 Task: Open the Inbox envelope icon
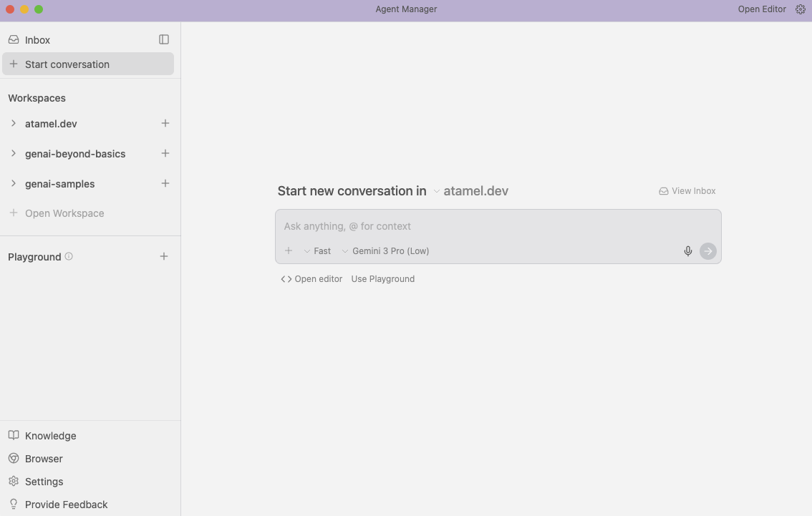pos(14,39)
